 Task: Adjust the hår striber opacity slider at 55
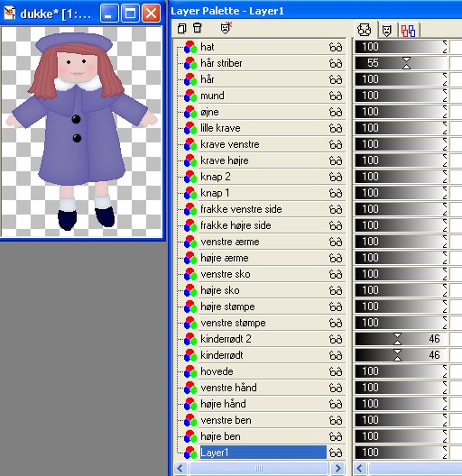(401, 63)
